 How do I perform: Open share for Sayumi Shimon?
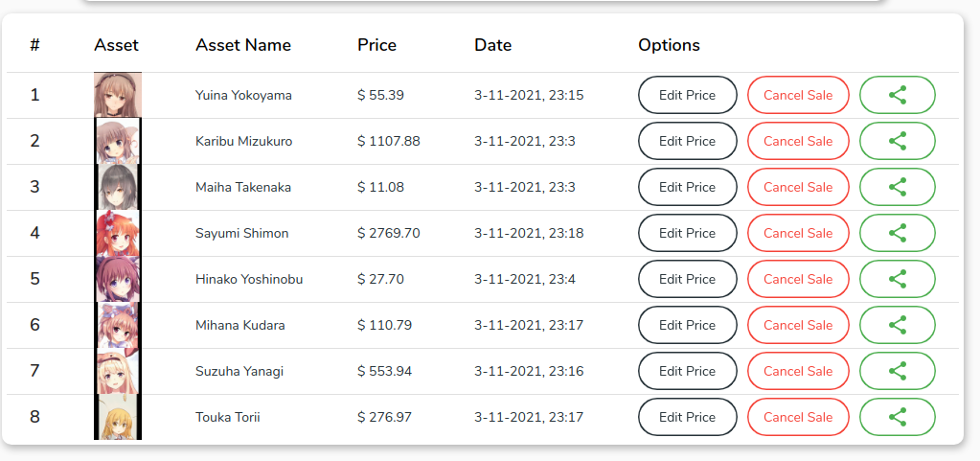pyautogui.click(x=897, y=233)
